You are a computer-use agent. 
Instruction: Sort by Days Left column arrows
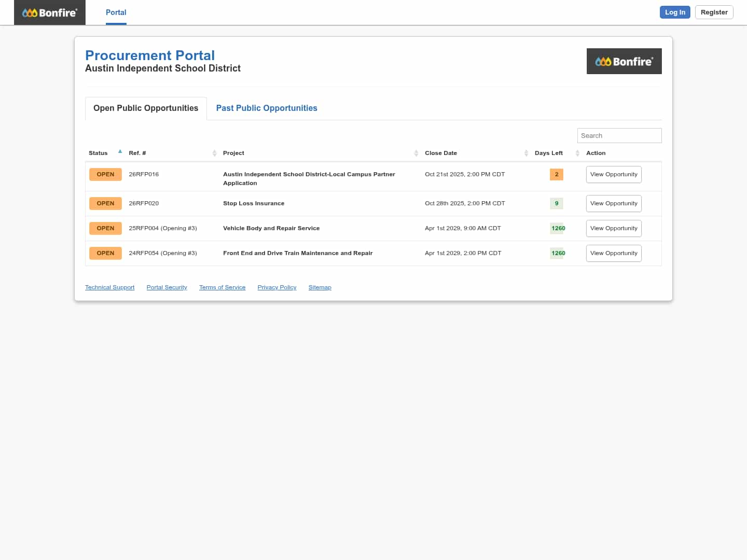pos(577,153)
